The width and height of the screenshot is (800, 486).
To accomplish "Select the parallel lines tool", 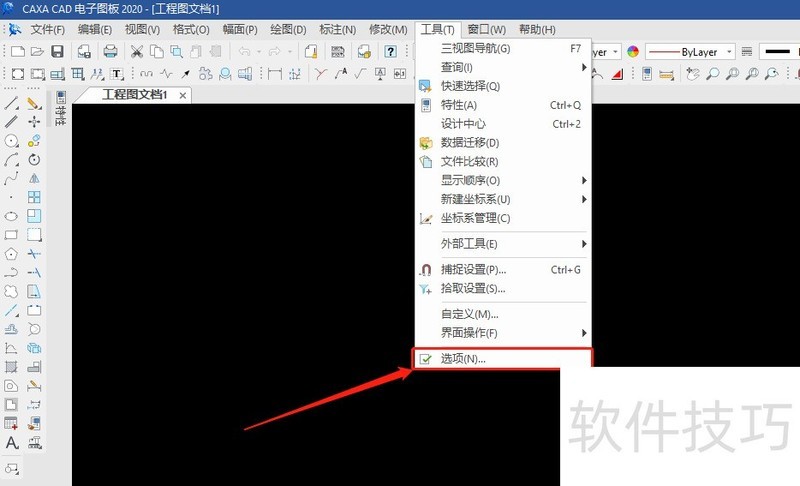I will coord(11,122).
